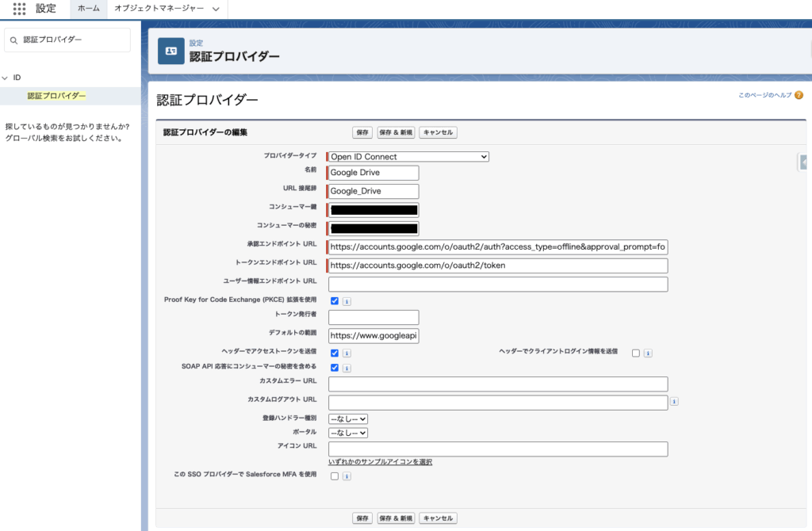
Task: Open the プロバイダータイプ dropdown showing Open ID Connect
Action: point(408,157)
